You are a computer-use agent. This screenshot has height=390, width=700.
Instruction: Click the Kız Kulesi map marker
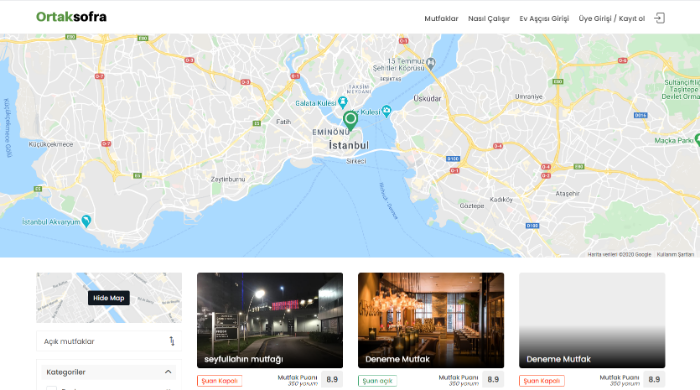pyautogui.click(x=387, y=112)
